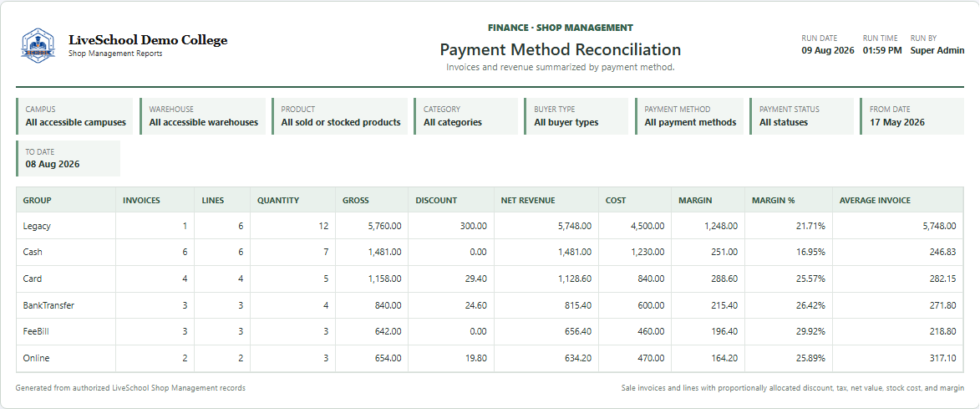
Task: Click the GROUP column header
Action: pos(66,200)
